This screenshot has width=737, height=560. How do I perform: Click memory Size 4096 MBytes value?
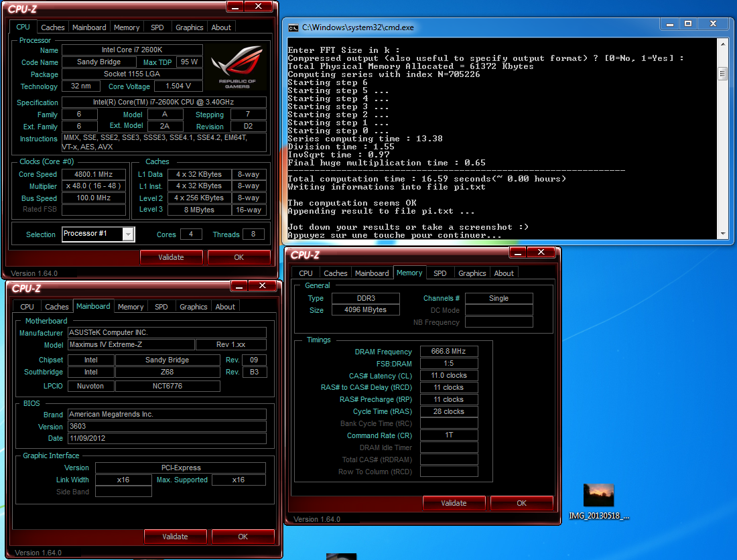click(x=366, y=310)
